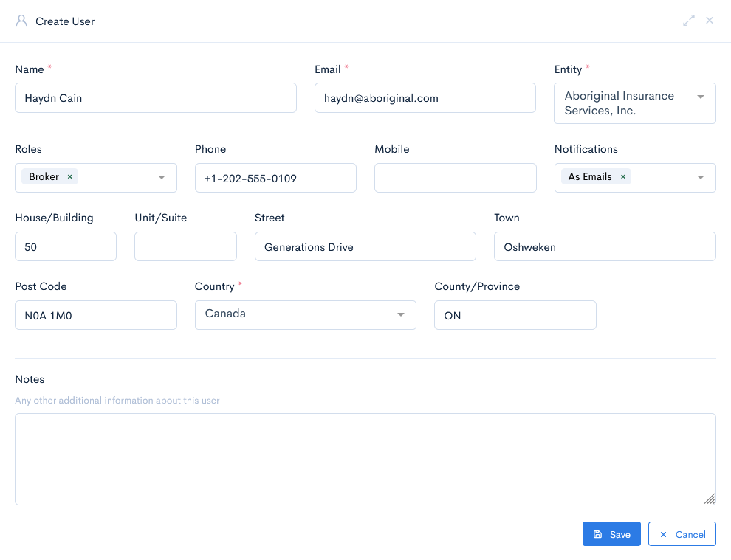Expand the dialog using the fullscreen arrows icon

[x=688, y=21]
